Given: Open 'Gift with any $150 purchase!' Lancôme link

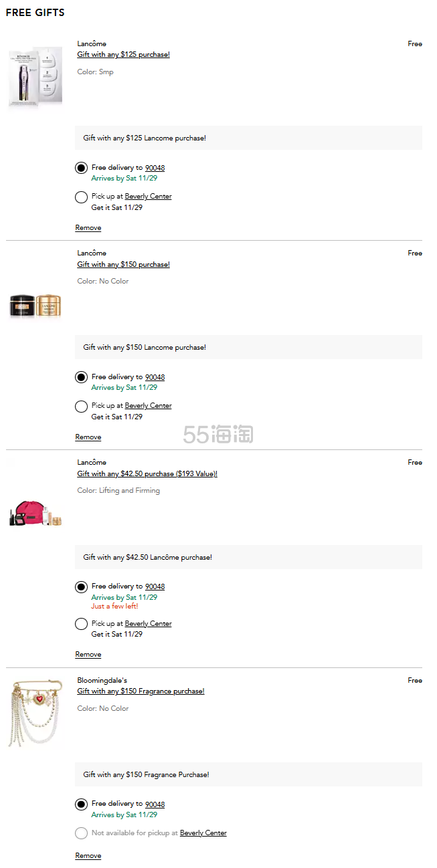Looking at the screenshot, I should point(123,265).
